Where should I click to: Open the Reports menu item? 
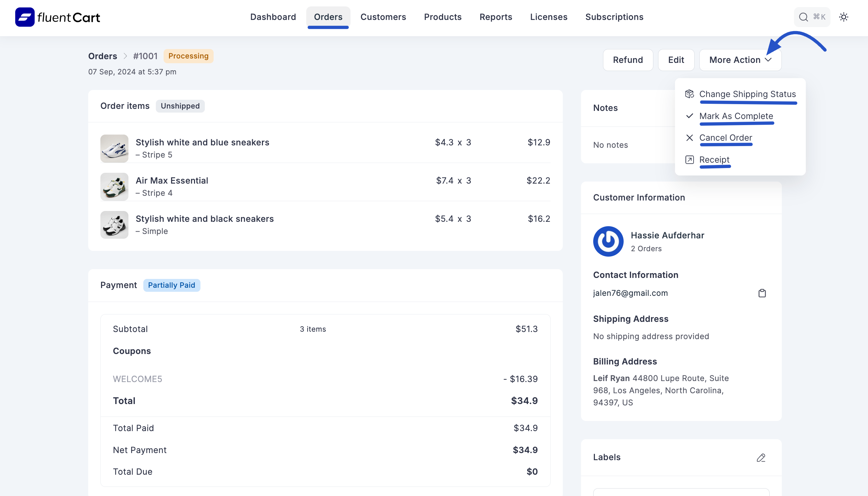click(496, 17)
